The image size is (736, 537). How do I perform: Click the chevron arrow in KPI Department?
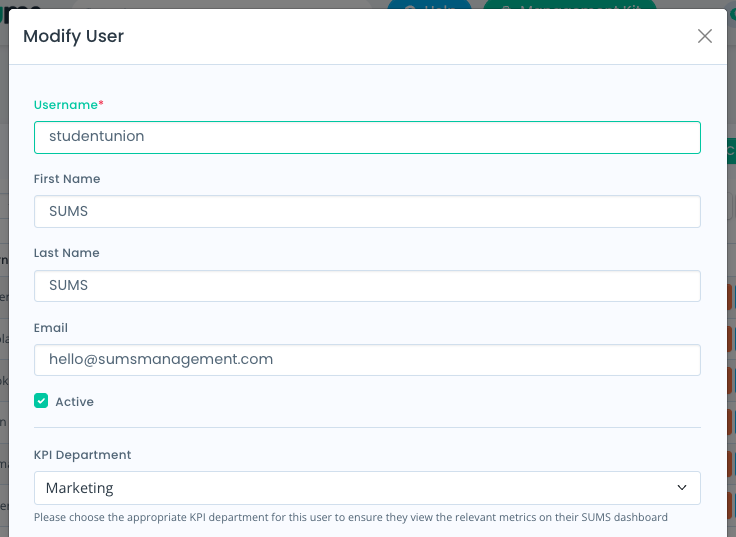pos(682,488)
